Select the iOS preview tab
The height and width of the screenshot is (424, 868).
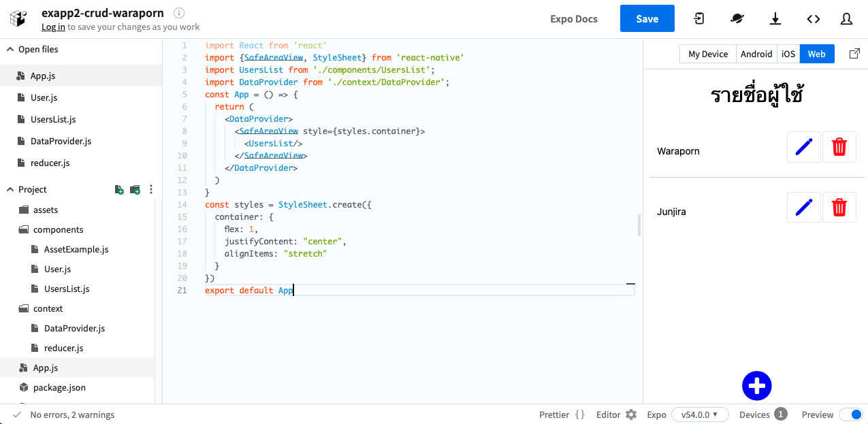(x=788, y=54)
